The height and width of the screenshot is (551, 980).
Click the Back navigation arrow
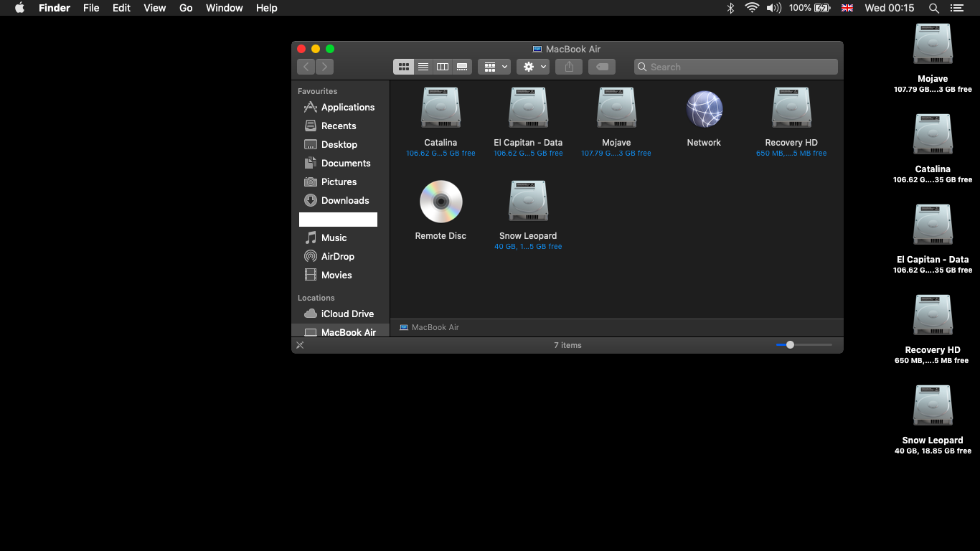point(306,67)
